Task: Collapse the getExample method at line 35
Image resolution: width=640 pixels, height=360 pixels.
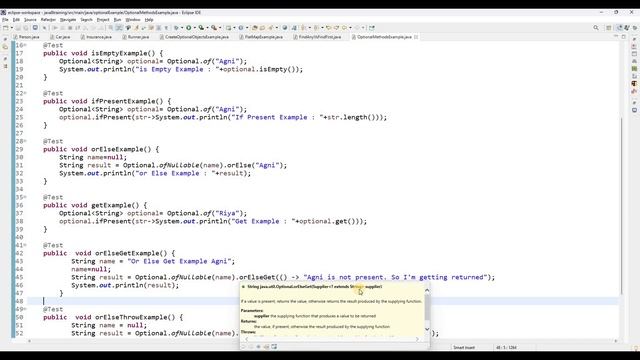Action: coord(25,197)
